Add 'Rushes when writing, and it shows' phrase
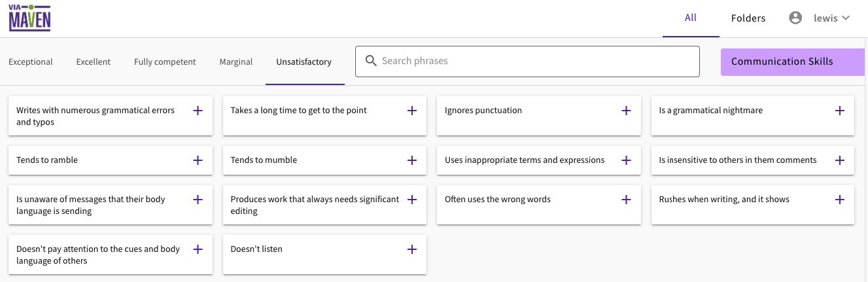The image size is (868, 282). point(840,200)
